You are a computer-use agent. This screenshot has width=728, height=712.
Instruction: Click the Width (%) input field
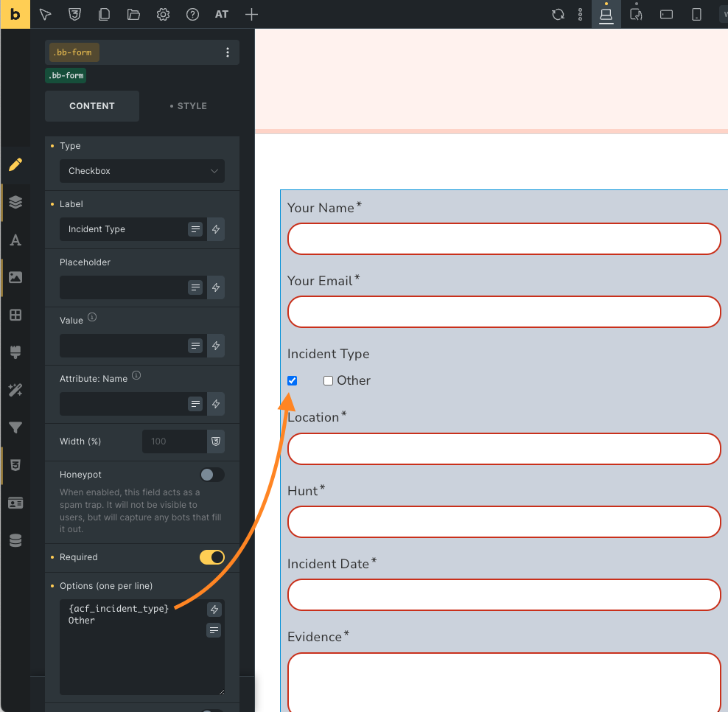click(x=174, y=441)
